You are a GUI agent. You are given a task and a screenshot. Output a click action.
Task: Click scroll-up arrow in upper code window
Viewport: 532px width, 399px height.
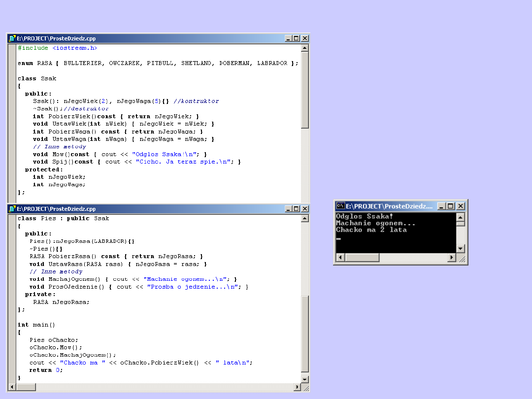click(305, 48)
